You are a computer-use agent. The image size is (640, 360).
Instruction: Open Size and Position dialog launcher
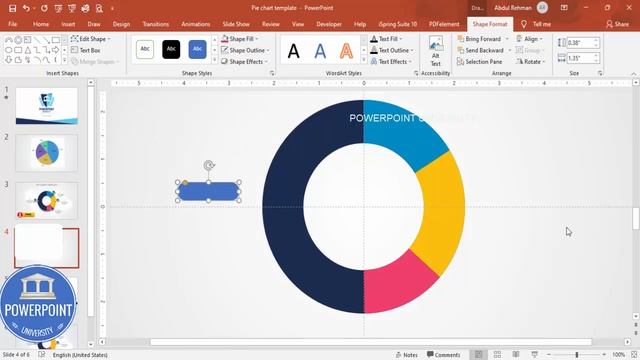(600, 73)
